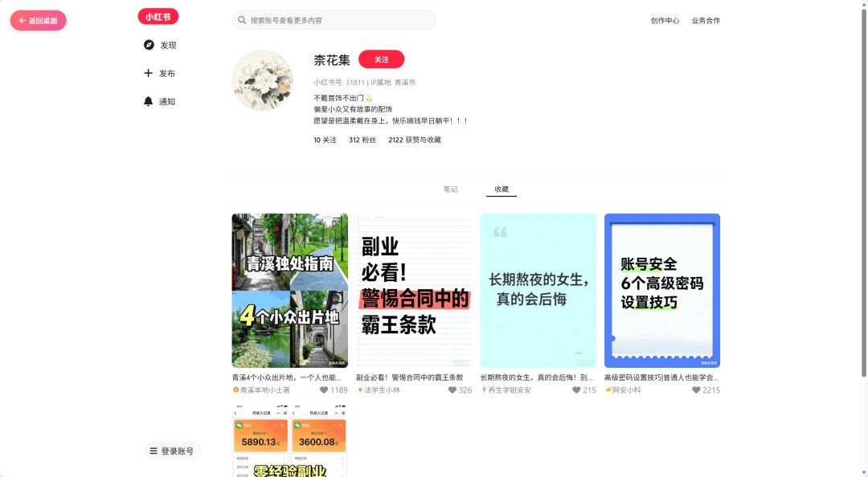Open the 发现 text label in sidebar
Screen dimensions: 868x477
168,46
